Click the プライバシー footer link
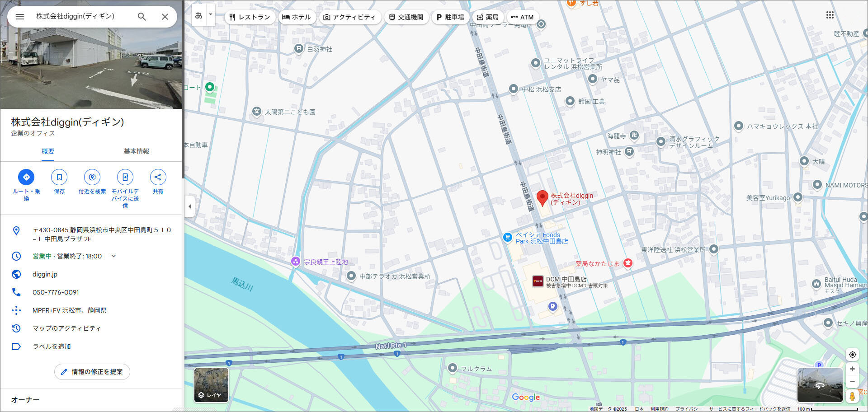 pyautogui.click(x=689, y=409)
